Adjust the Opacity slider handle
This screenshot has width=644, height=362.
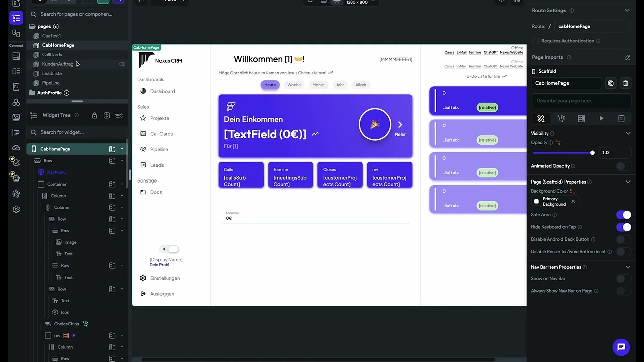592,153
